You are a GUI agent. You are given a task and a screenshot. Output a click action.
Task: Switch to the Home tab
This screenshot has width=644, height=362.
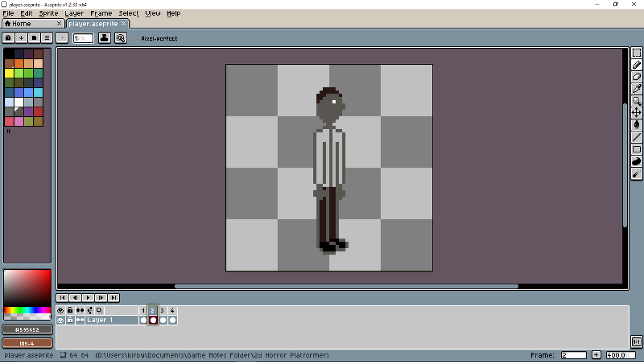tap(33, 24)
